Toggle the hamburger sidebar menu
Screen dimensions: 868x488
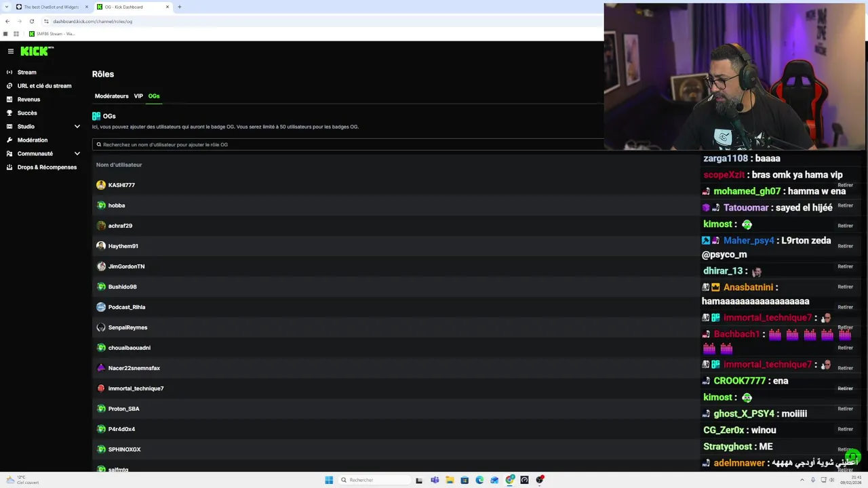[x=10, y=52]
